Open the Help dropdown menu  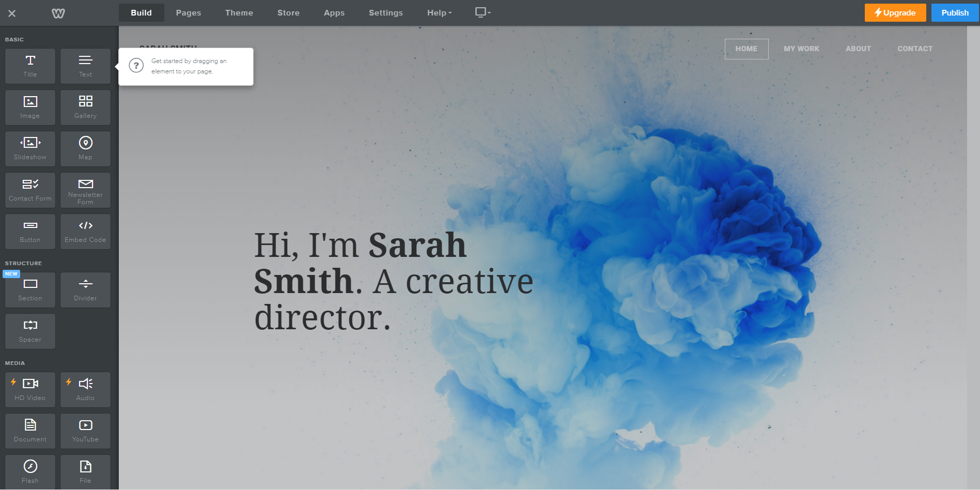(439, 13)
